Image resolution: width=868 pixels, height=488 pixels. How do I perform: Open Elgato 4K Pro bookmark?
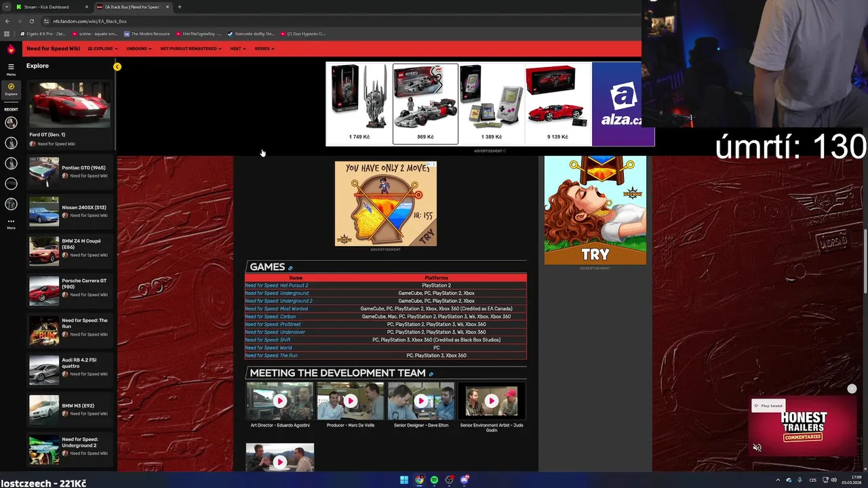pos(43,34)
